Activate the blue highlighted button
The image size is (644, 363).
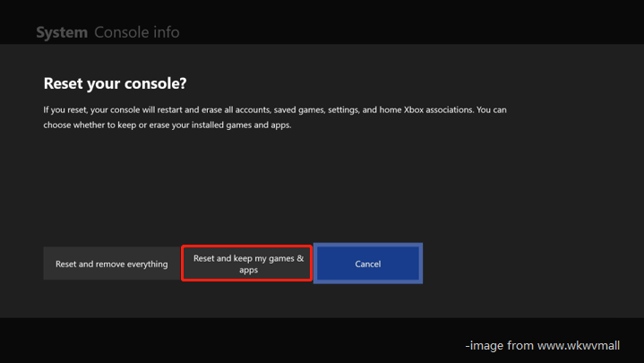click(x=367, y=264)
